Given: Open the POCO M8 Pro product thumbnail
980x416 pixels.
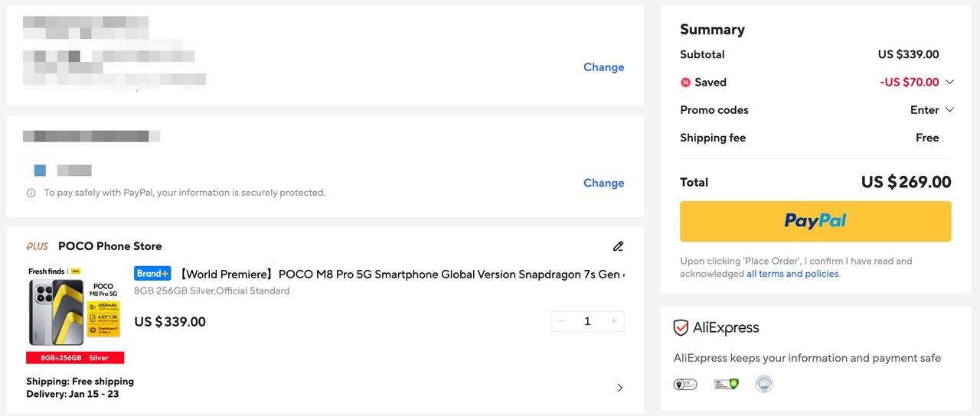Looking at the screenshot, I should pyautogui.click(x=75, y=314).
